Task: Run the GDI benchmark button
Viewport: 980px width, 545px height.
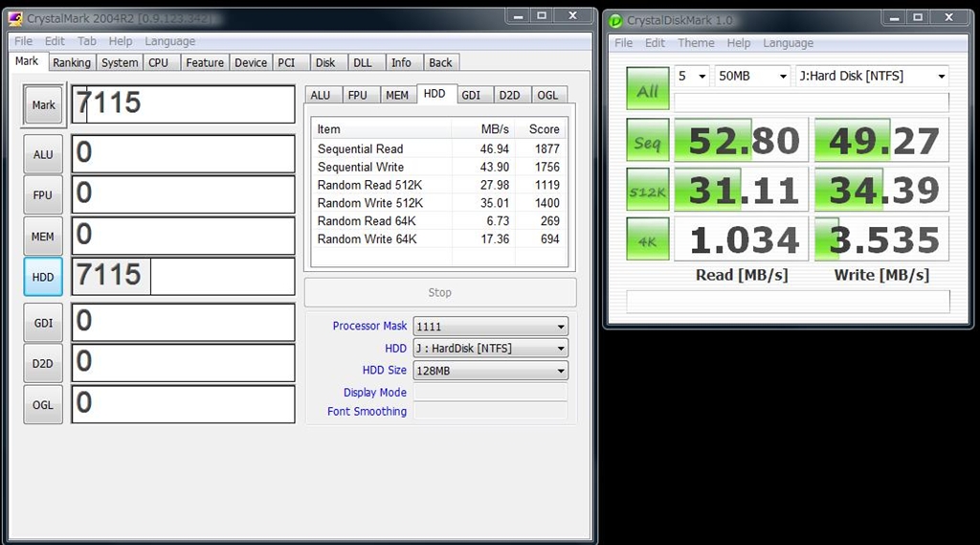Action: (x=43, y=322)
